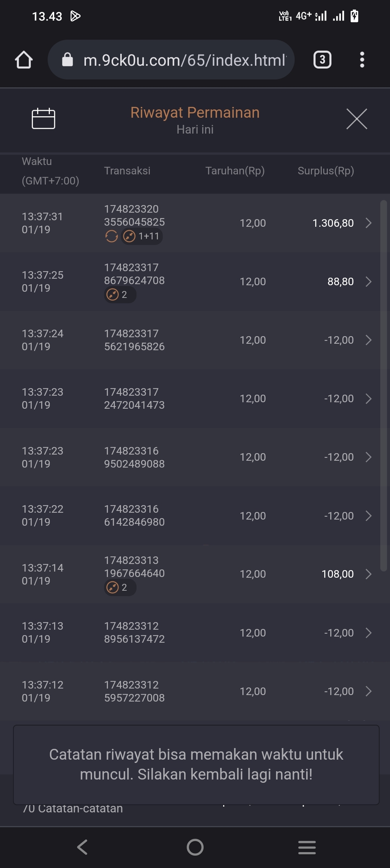
Task: Expand details of the 1.306,80 surplus row
Action: [x=368, y=223]
